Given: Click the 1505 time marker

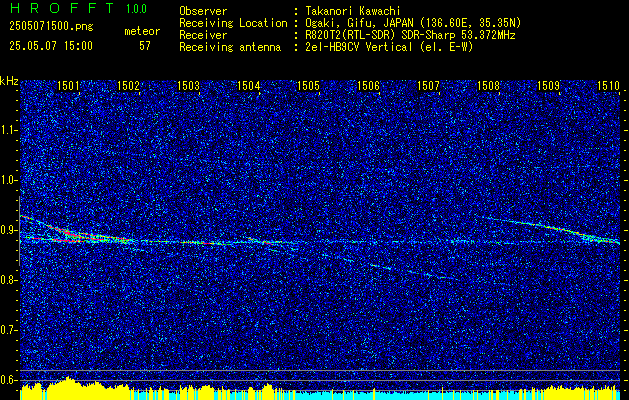Looking at the screenshot, I should [308, 86].
